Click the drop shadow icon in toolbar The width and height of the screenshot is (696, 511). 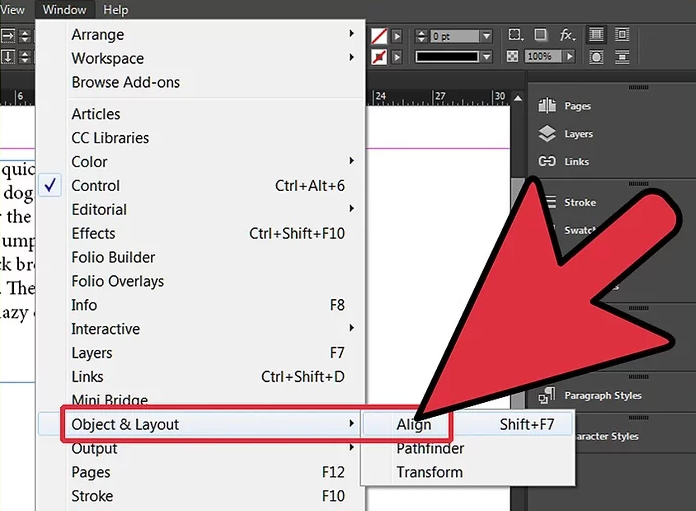coord(540,35)
